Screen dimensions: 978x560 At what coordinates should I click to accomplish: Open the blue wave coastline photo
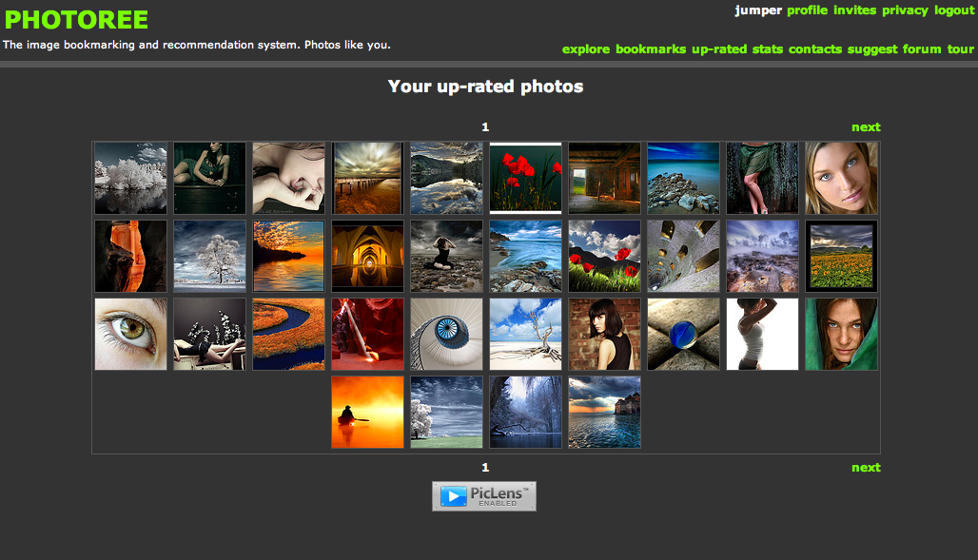point(526,257)
